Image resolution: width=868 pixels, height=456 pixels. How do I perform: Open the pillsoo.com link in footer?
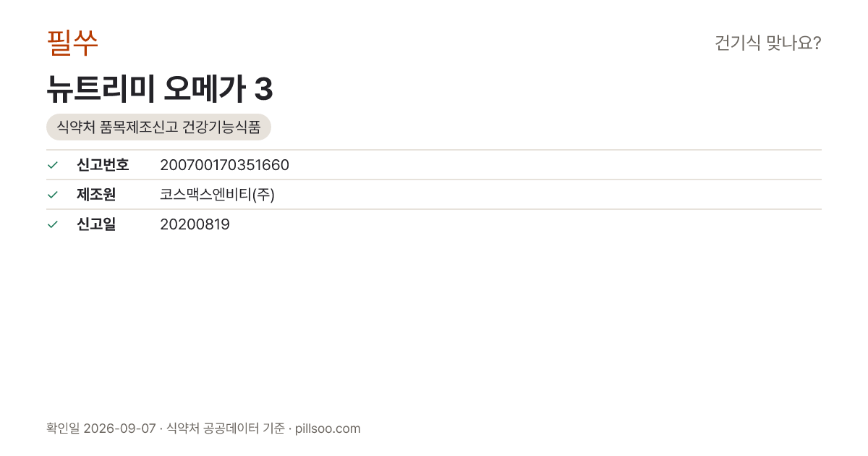328,428
